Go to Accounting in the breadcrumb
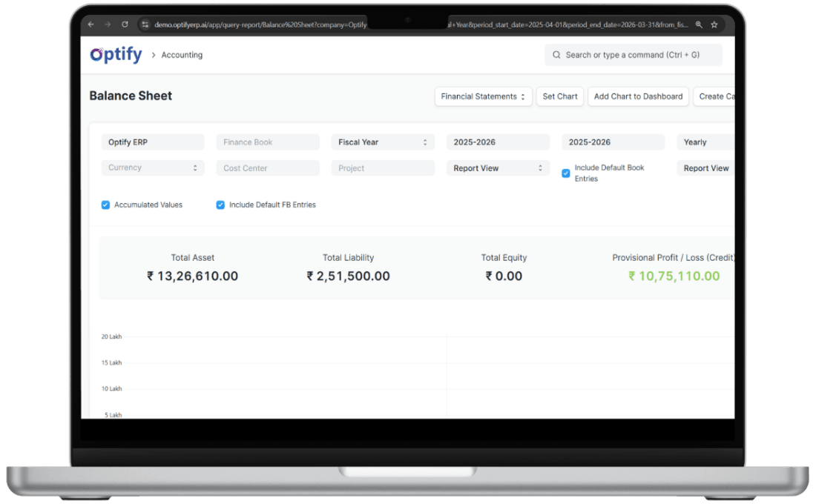 pos(182,55)
